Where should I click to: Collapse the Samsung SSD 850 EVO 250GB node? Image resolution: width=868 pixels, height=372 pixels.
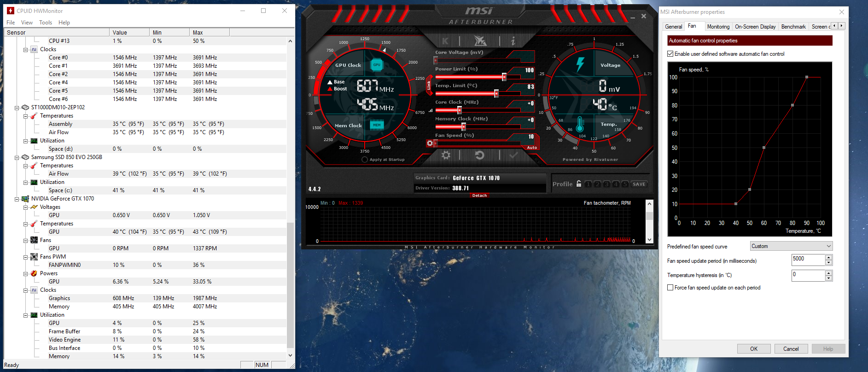point(17,158)
